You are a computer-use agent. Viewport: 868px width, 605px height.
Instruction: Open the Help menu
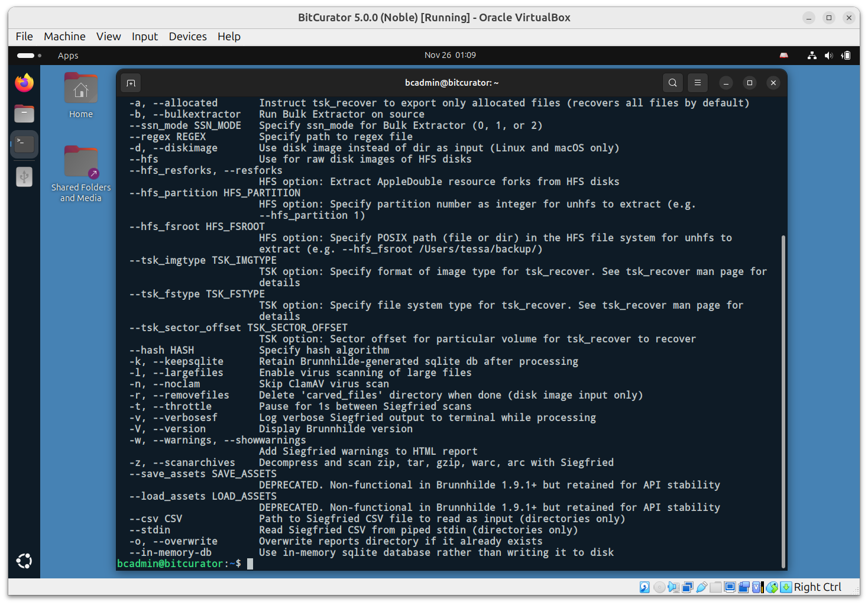(229, 37)
